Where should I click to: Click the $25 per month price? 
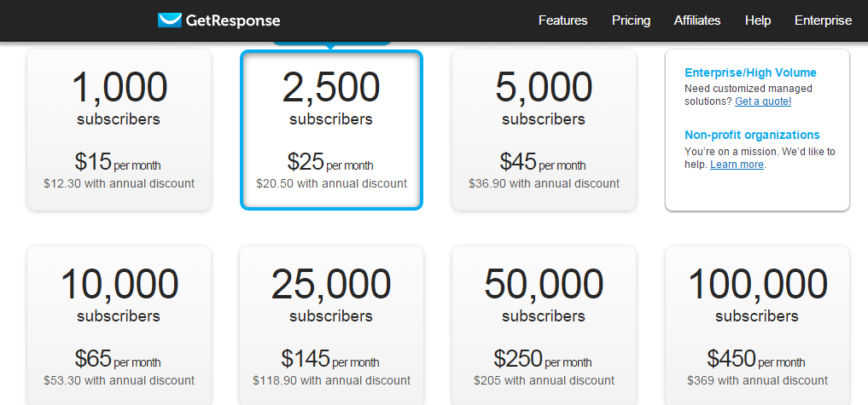(x=330, y=162)
